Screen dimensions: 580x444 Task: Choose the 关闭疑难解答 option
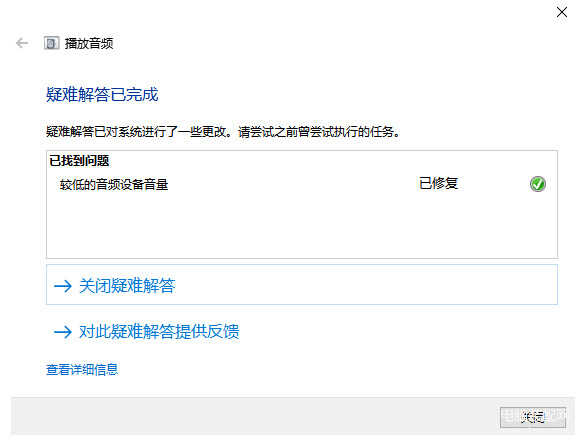coord(127,286)
